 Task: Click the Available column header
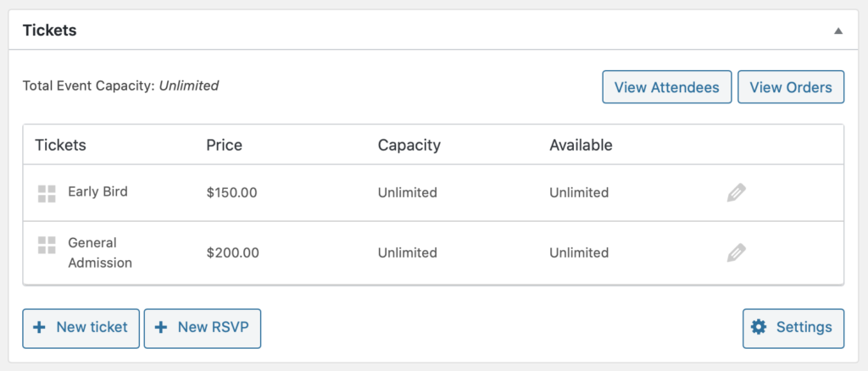tap(581, 146)
